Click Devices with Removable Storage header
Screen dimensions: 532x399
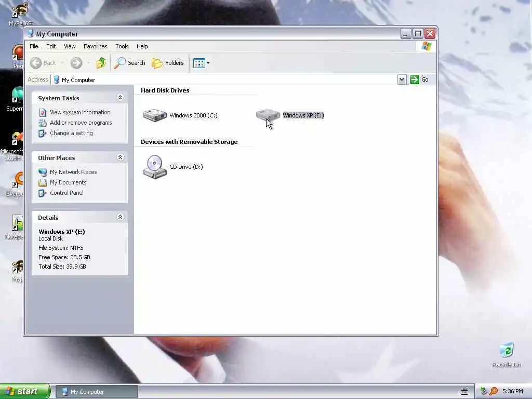pyautogui.click(x=189, y=142)
